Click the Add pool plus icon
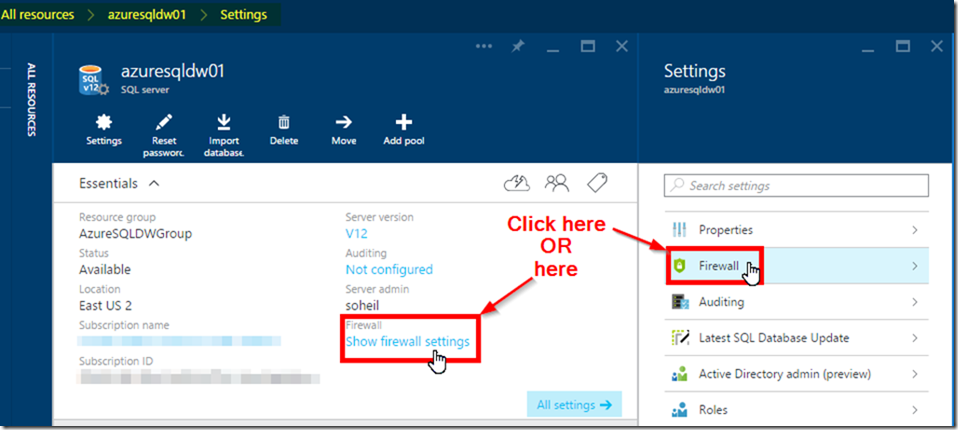Screen dimensions: 958x430 404,123
